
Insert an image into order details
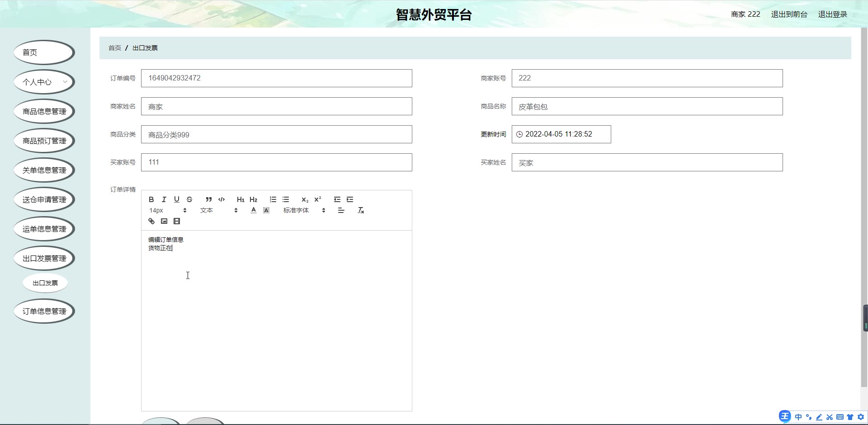point(164,221)
